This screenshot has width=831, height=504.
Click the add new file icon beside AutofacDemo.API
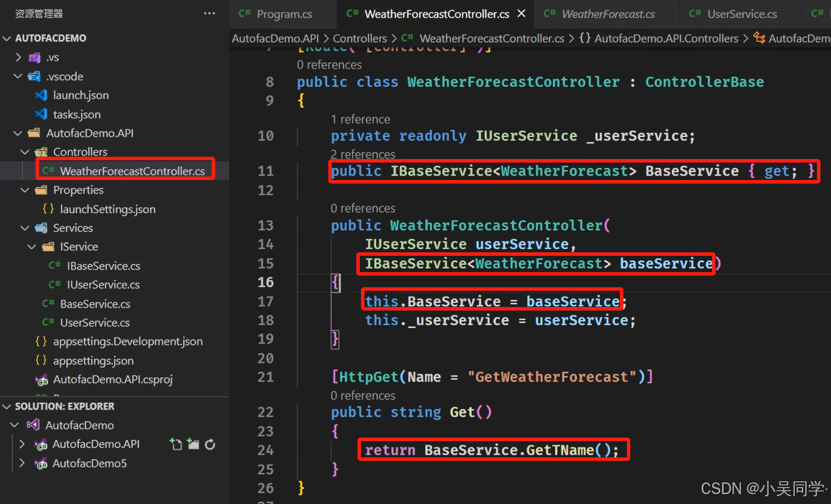176,444
